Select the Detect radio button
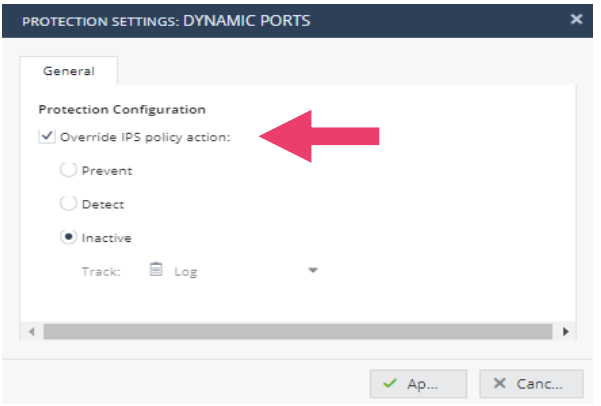Image resolution: width=601 pixels, height=406 pixels. coord(69,204)
